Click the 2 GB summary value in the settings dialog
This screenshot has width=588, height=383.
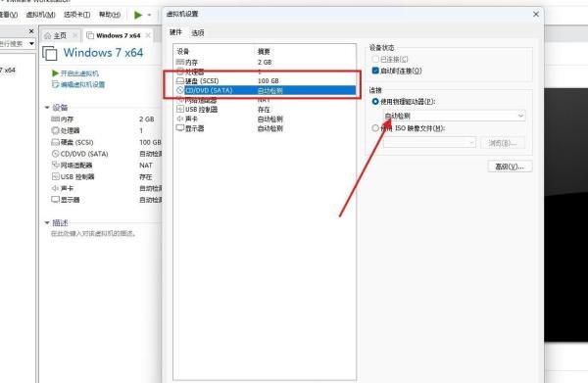coord(265,63)
